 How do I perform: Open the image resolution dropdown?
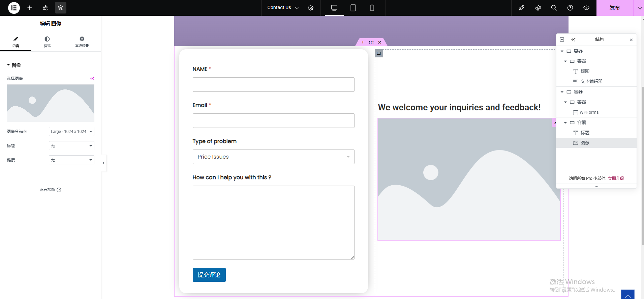point(71,132)
